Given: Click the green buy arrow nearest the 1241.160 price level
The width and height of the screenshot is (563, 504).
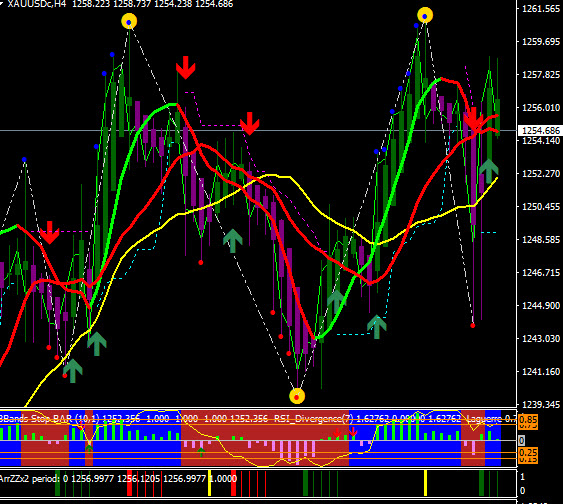Looking at the screenshot, I should coord(73,371).
